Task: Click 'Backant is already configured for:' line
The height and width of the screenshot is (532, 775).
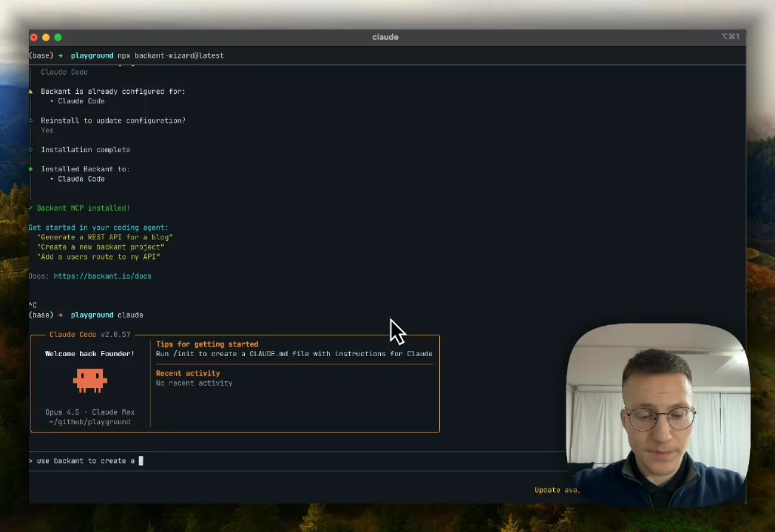Action: pyautogui.click(x=113, y=92)
